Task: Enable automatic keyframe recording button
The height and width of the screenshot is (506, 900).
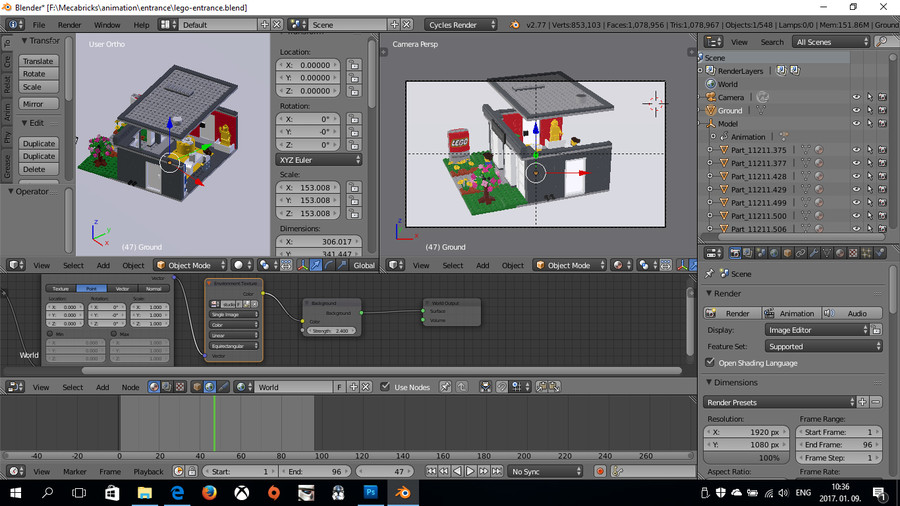Action: coord(600,472)
